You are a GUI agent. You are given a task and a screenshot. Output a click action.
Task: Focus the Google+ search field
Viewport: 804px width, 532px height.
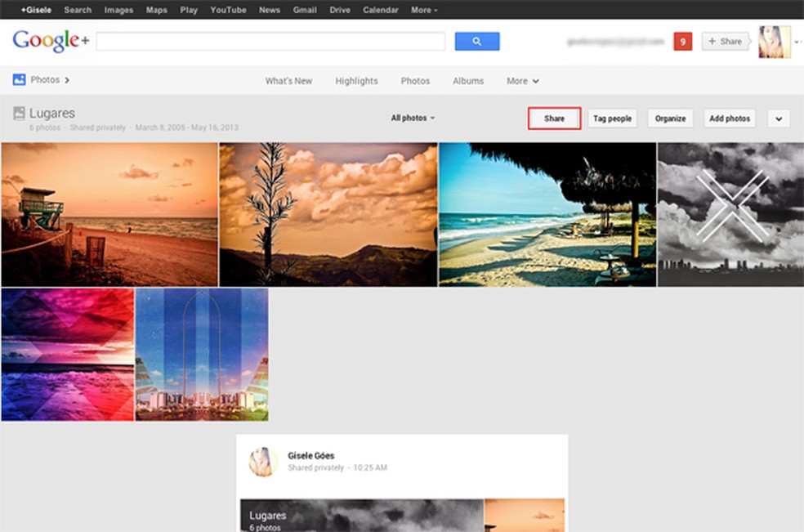pyautogui.click(x=270, y=42)
